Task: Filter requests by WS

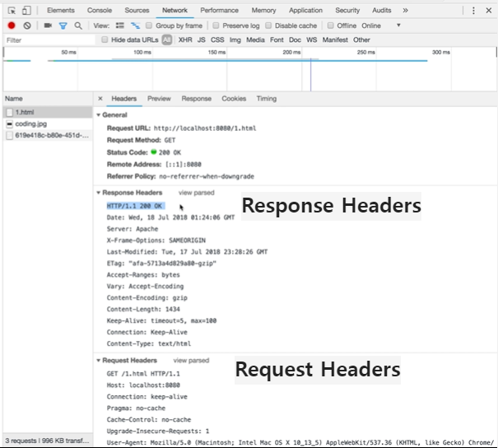Action: coord(311,40)
